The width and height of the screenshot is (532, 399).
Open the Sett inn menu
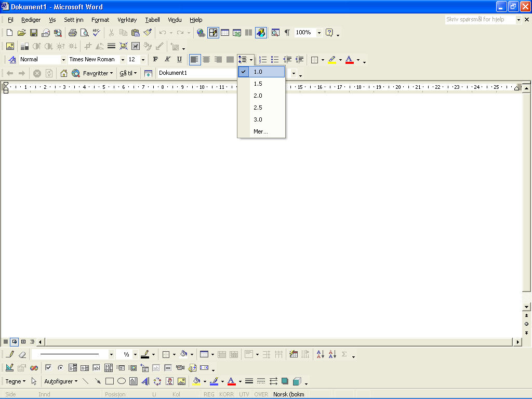click(74, 20)
